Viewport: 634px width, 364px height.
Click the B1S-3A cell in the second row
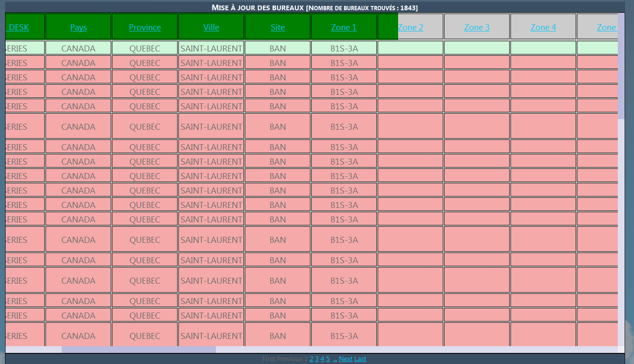344,63
